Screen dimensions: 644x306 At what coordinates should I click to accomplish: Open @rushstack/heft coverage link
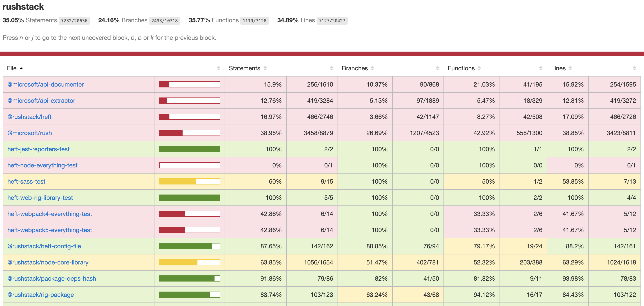pyautogui.click(x=29, y=117)
